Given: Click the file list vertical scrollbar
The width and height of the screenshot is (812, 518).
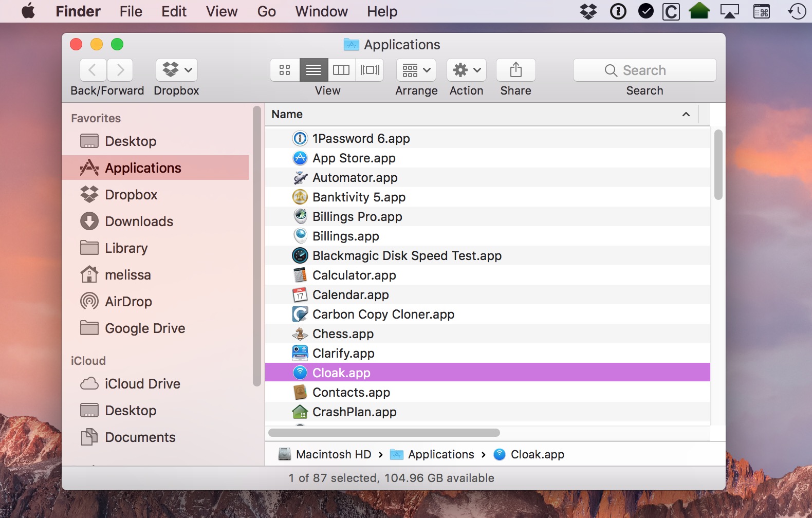Looking at the screenshot, I should 718,164.
